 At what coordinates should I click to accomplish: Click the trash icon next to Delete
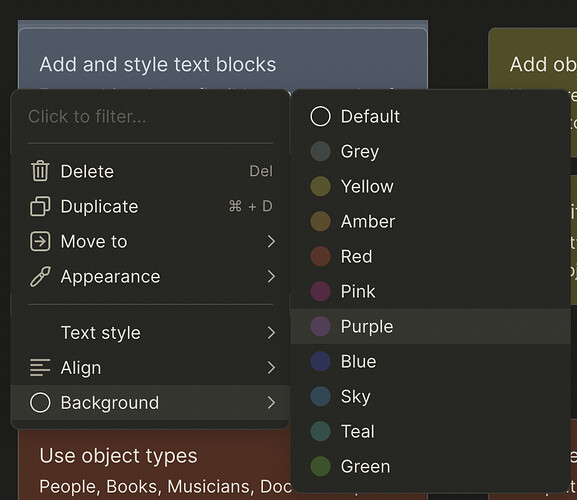[40, 171]
